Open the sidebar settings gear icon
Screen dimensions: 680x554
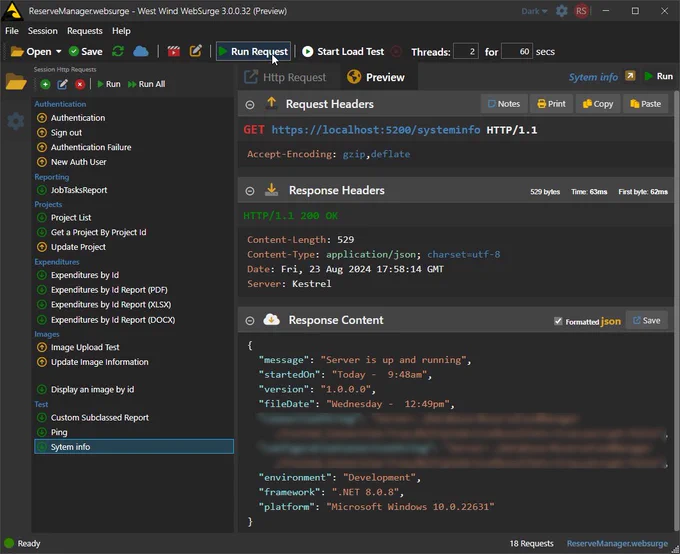click(16, 121)
